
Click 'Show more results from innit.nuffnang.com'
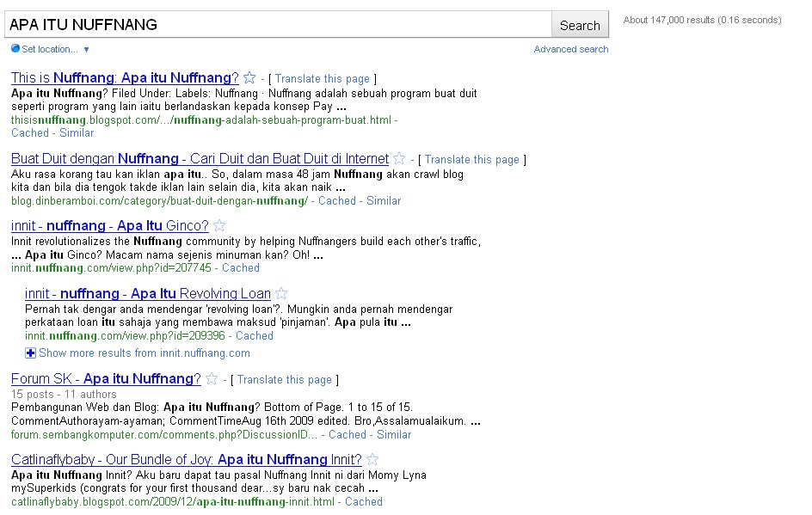click(145, 353)
